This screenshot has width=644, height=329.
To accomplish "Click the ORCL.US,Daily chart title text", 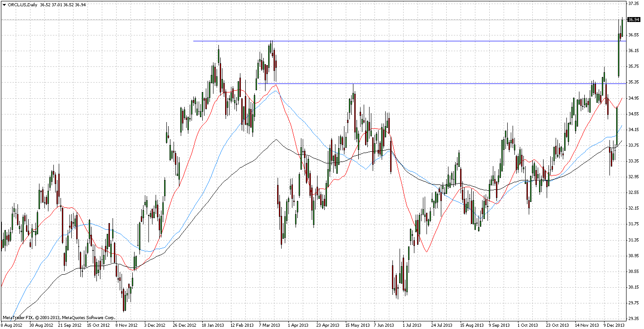I will [x=22, y=5].
